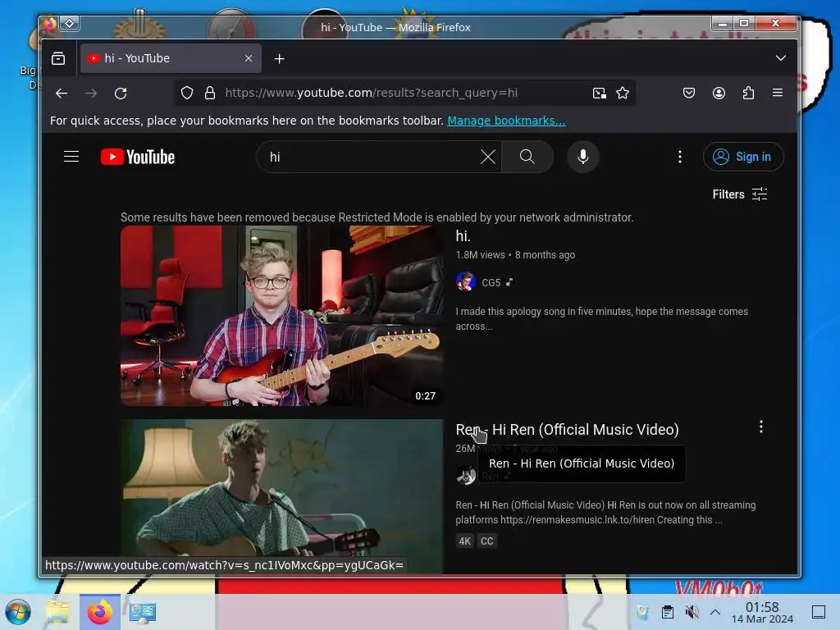
Task: Bookmark this page with the star
Action: point(623,94)
